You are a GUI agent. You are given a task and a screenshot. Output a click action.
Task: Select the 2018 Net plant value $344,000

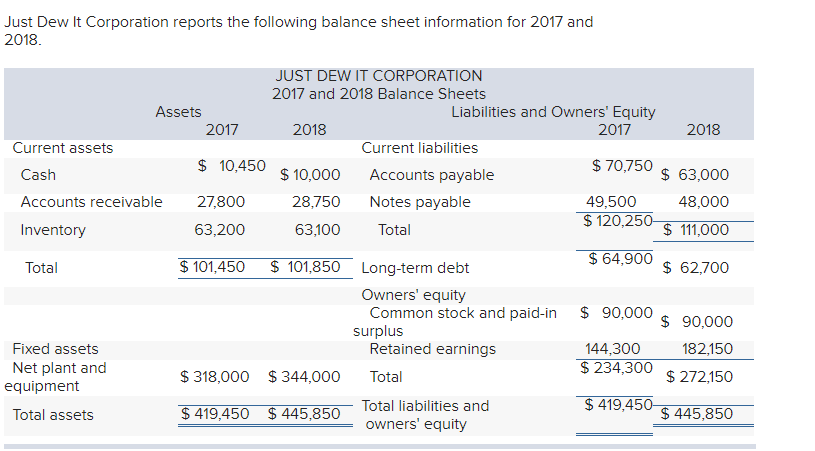click(304, 377)
